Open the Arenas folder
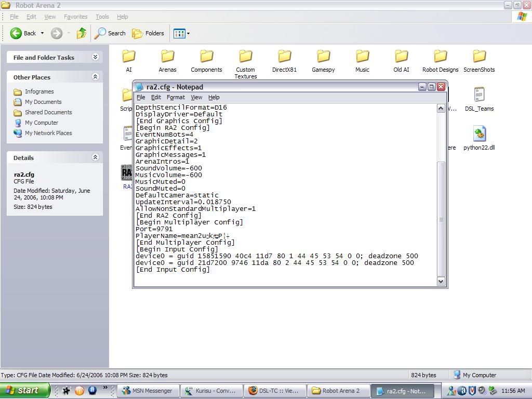Image resolution: width=532 pixels, height=399 pixels. point(167,61)
